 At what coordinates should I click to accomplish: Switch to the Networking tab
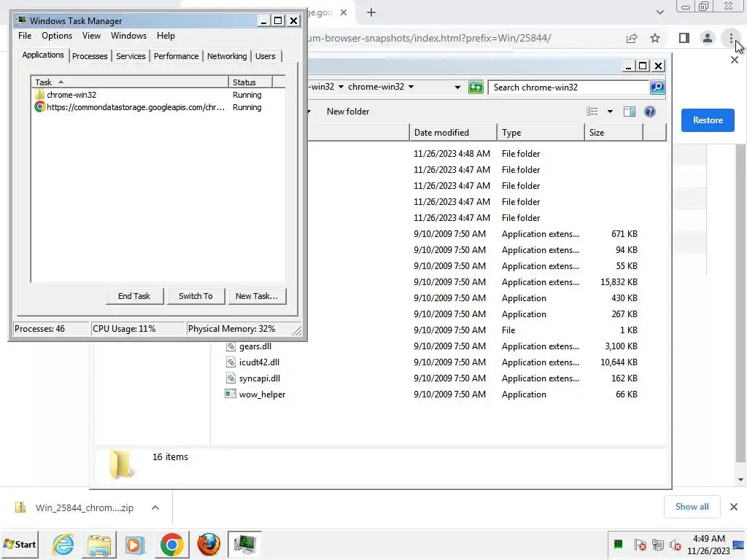pyautogui.click(x=227, y=56)
